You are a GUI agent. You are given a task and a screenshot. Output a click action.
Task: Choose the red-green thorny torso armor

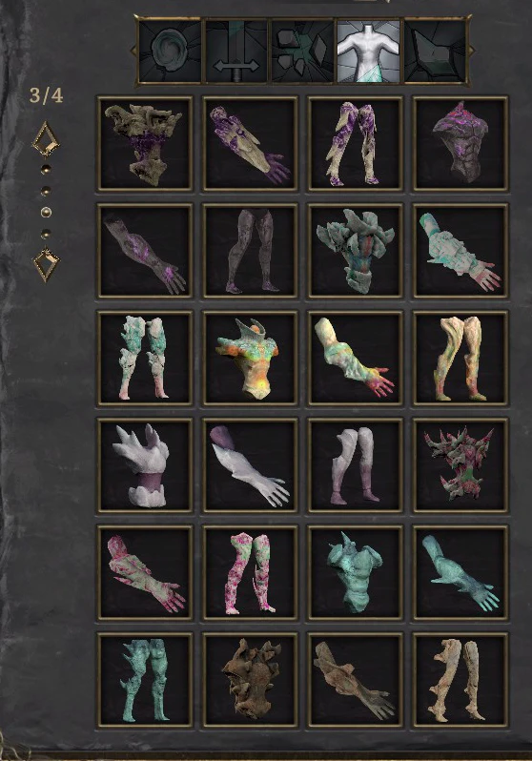(x=460, y=465)
